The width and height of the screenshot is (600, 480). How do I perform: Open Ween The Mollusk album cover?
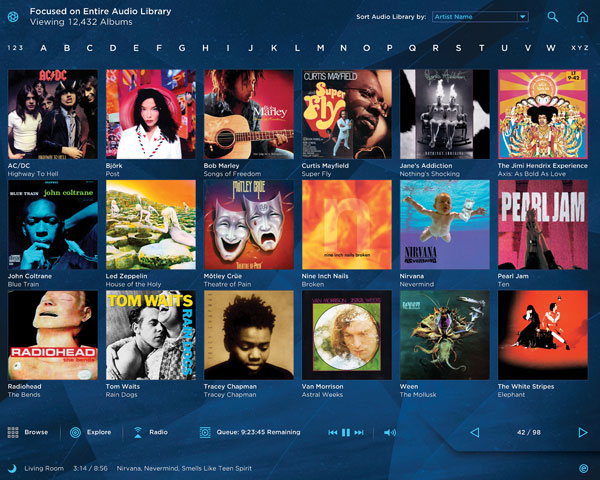445,335
